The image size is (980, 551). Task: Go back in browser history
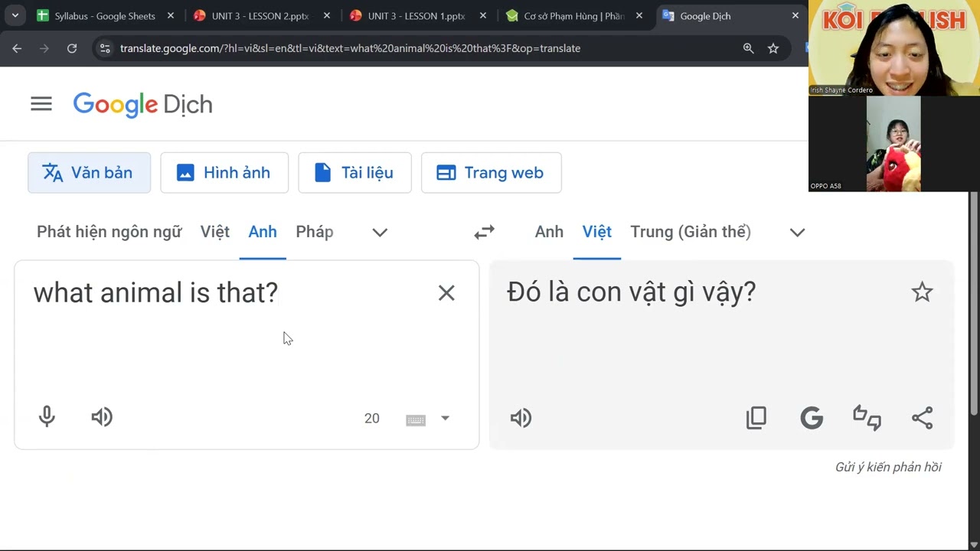(x=17, y=48)
